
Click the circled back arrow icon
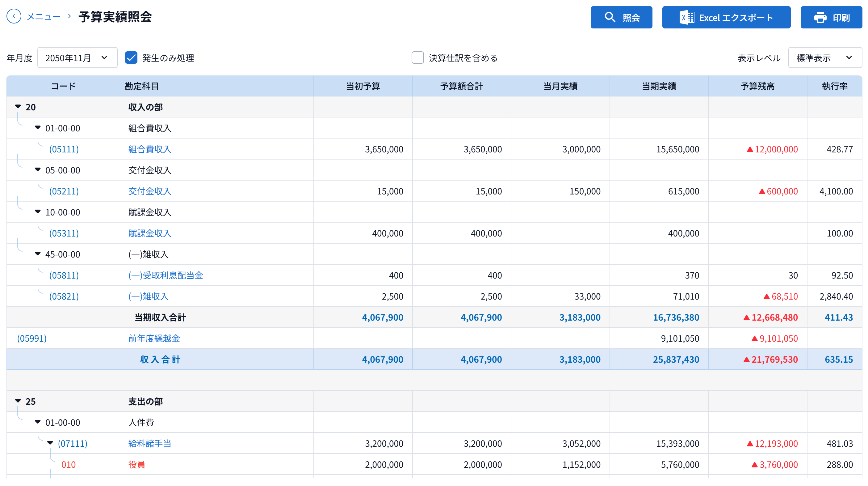click(x=14, y=16)
